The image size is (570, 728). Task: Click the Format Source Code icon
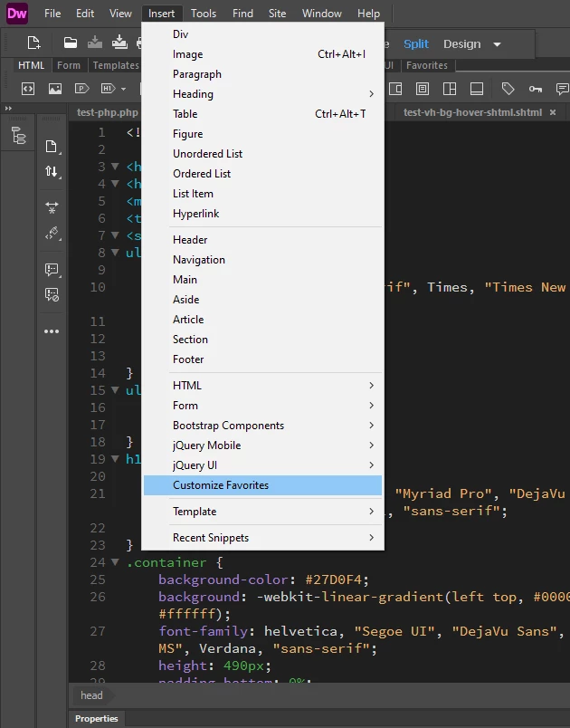[52, 233]
